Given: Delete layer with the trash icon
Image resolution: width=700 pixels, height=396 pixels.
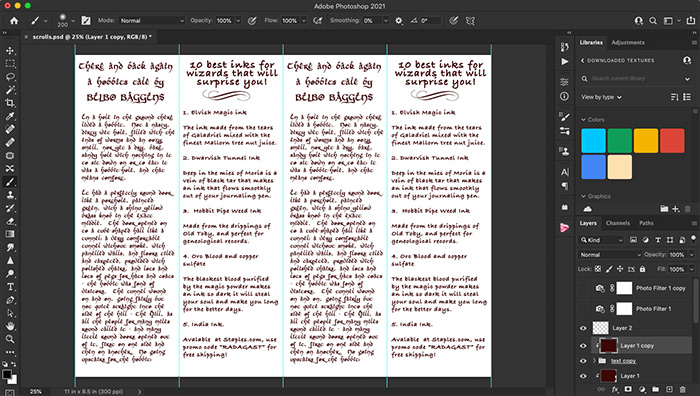Looking at the screenshot, I should [683, 390].
